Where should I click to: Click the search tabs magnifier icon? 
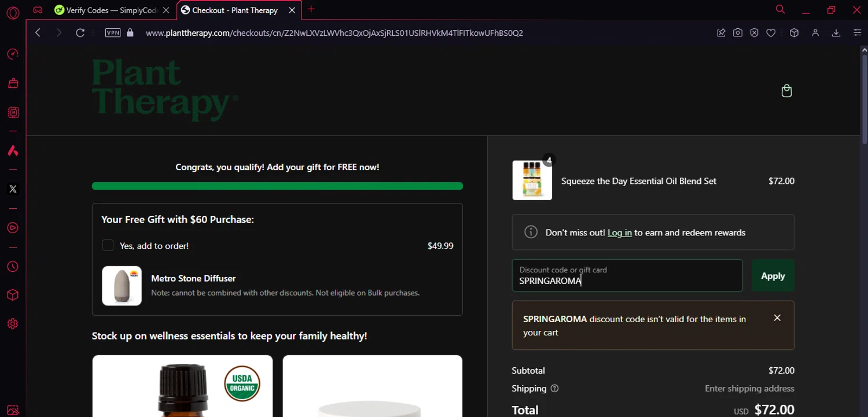coord(780,9)
